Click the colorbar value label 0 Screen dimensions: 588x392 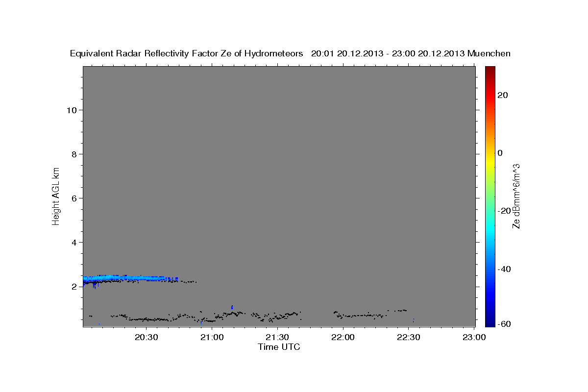point(500,153)
